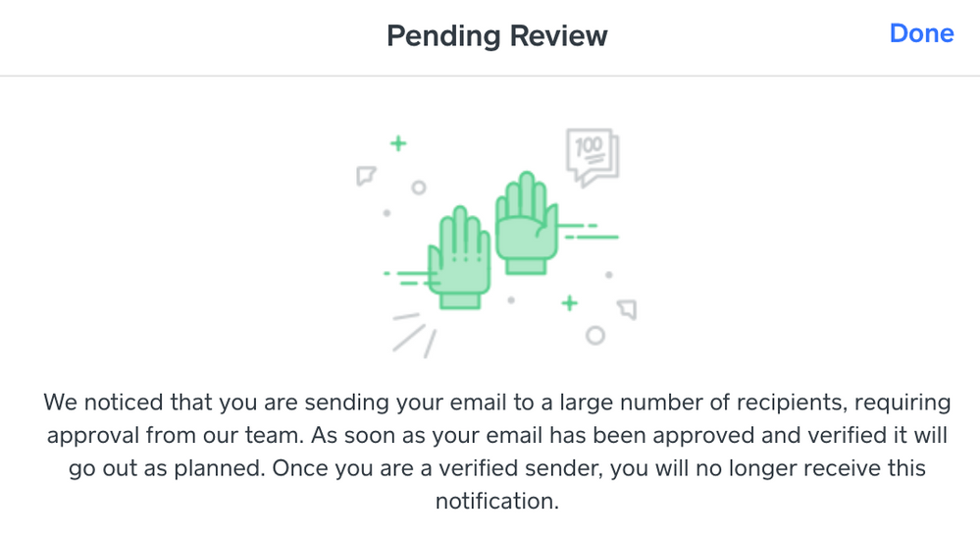Click the "approval from our team" sentence
The height and width of the screenshot is (538, 980).
tap(175, 435)
